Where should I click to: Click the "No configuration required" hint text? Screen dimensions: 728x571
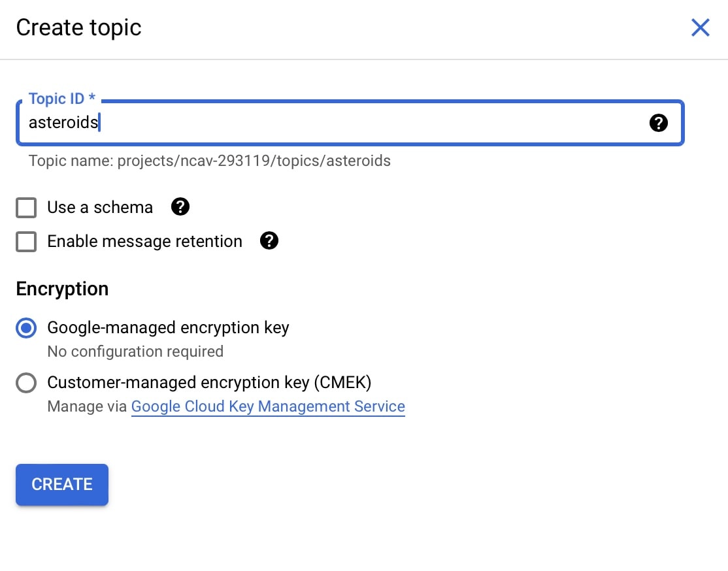pos(135,351)
